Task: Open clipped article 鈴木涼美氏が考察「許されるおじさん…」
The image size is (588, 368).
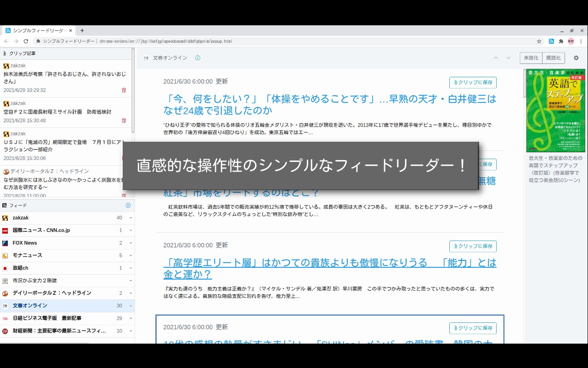Action: click(65, 77)
